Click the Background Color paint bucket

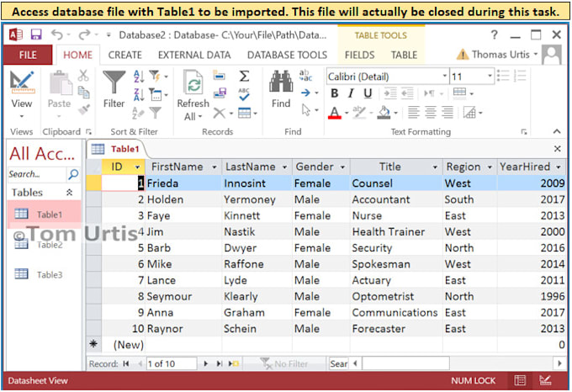[x=384, y=113]
